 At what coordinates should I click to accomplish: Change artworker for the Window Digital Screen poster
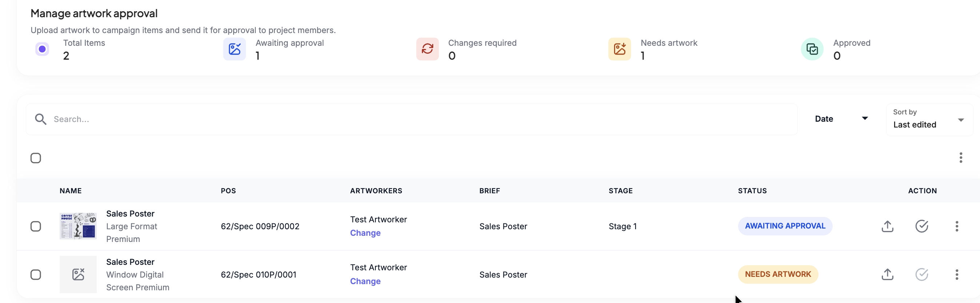[x=365, y=281]
